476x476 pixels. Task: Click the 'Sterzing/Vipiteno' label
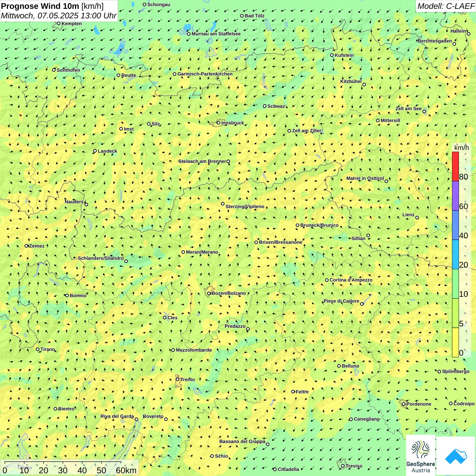click(245, 206)
